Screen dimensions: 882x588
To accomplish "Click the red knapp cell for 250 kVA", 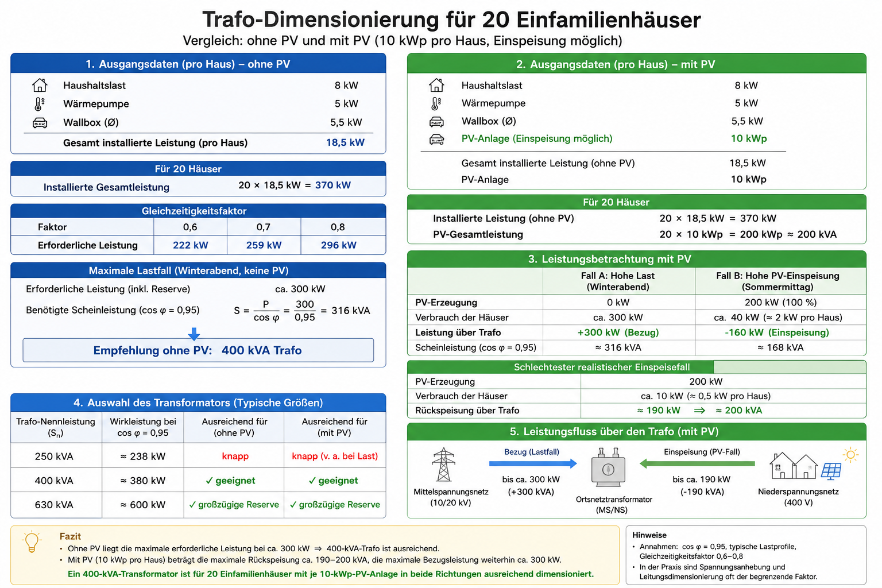I will click(235, 457).
